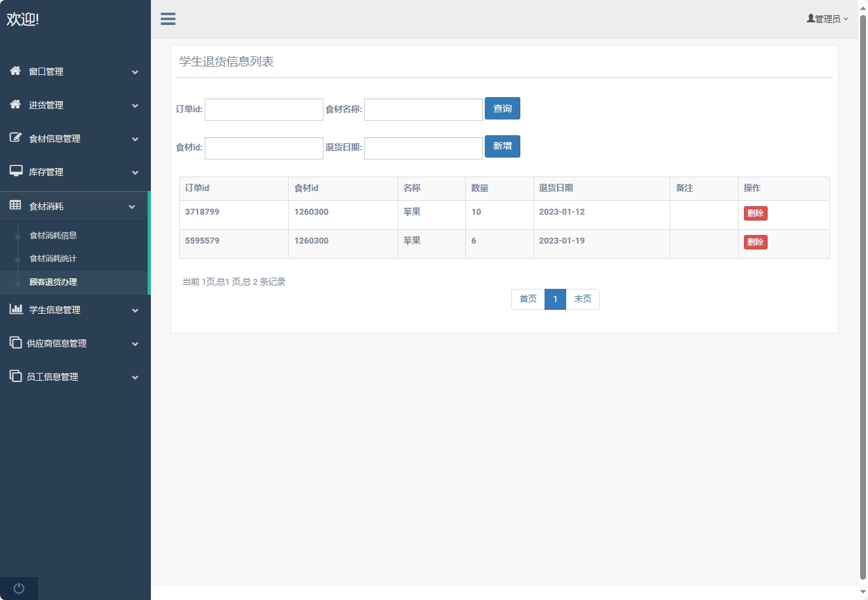Go to 末页 last page

(583, 299)
